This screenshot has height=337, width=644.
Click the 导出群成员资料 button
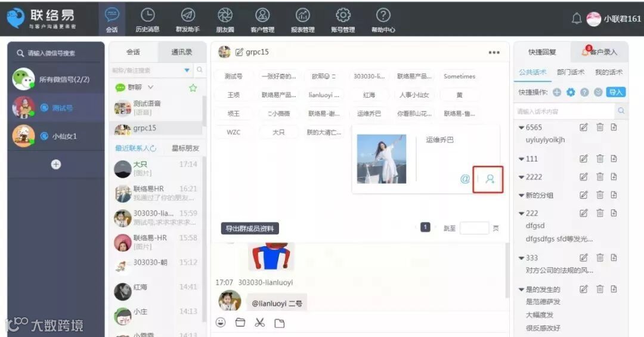(x=250, y=228)
